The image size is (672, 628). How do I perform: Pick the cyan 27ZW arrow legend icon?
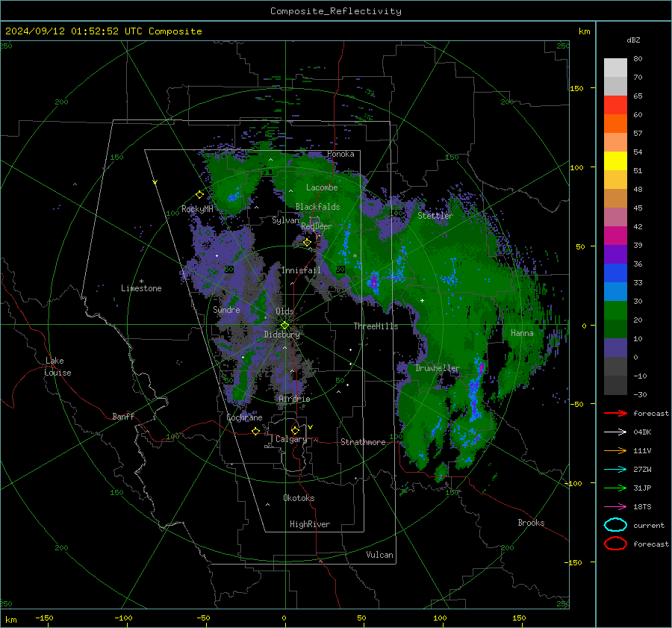click(615, 470)
